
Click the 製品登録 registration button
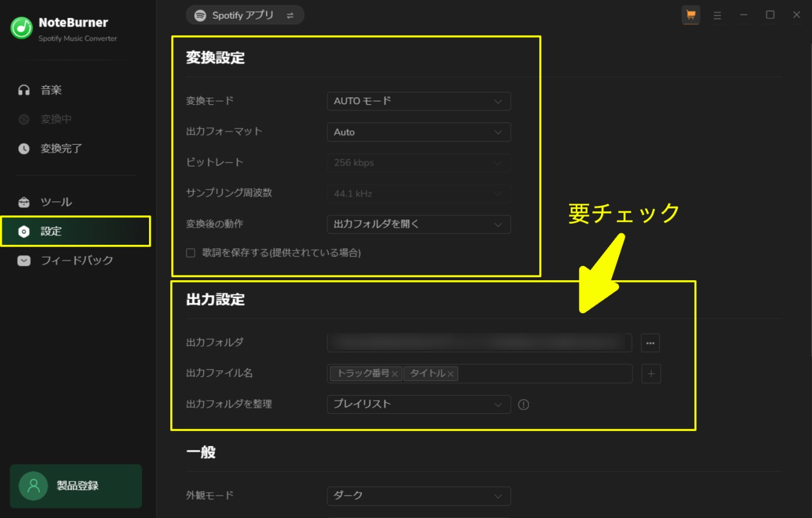click(x=76, y=486)
